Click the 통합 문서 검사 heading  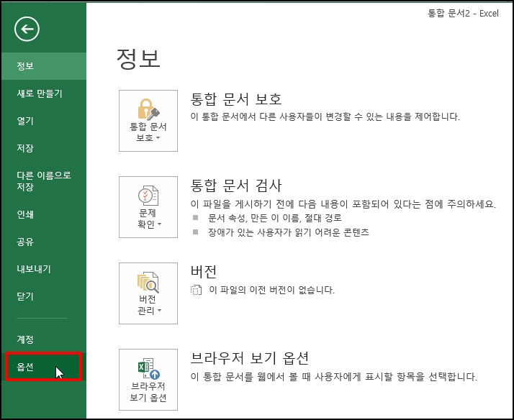coord(235,186)
